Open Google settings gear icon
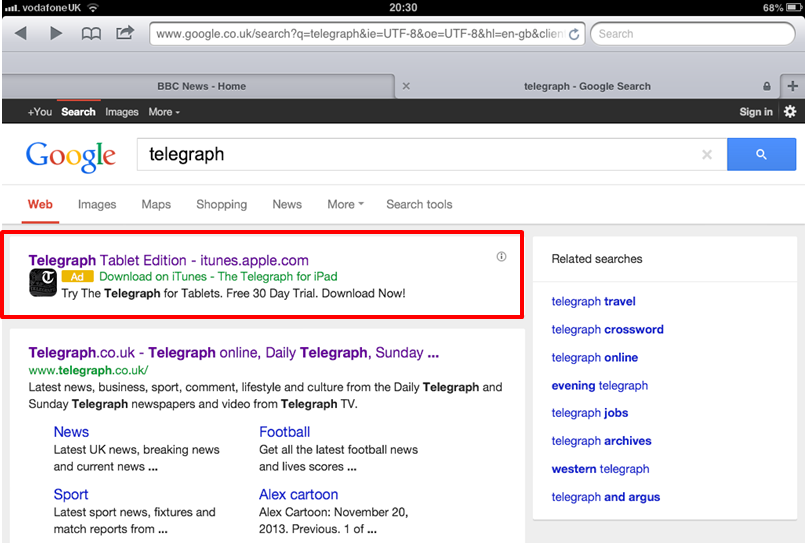Viewport: 805px width, 543px height. 790,112
